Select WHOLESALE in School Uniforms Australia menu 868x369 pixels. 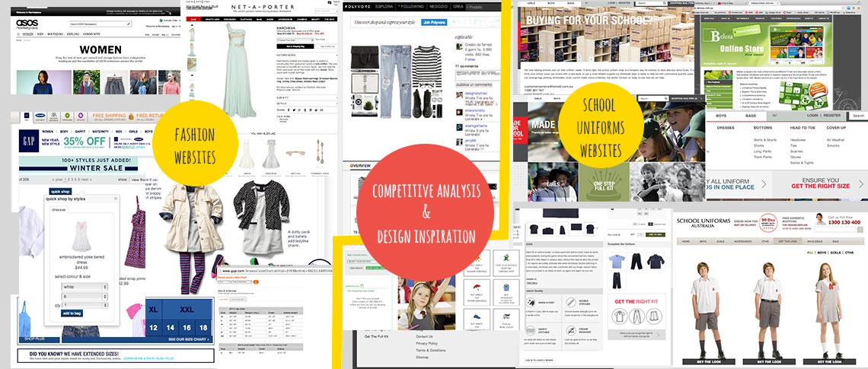[814, 242]
